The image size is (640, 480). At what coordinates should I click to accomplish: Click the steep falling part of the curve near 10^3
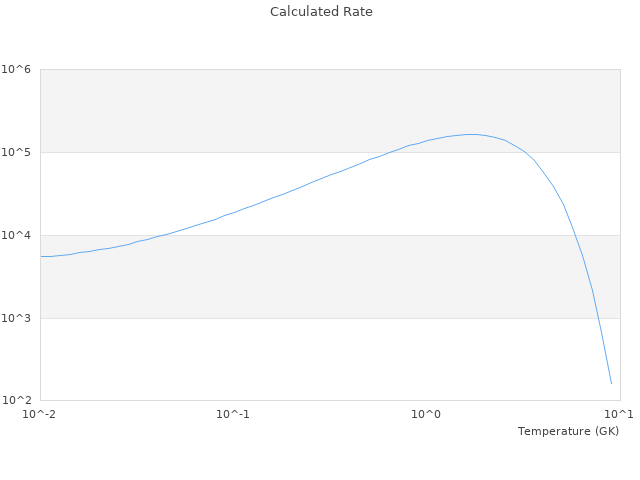tap(597, 317)
